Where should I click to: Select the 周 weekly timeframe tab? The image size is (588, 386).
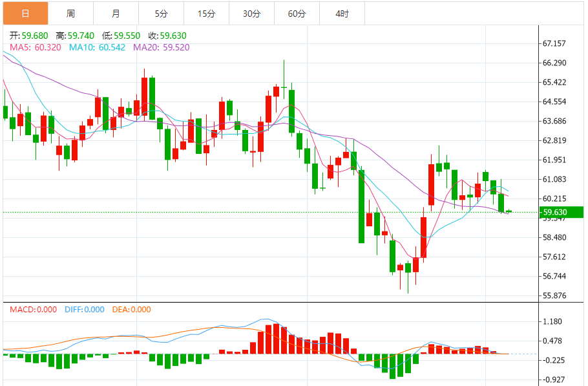point(70,14)
